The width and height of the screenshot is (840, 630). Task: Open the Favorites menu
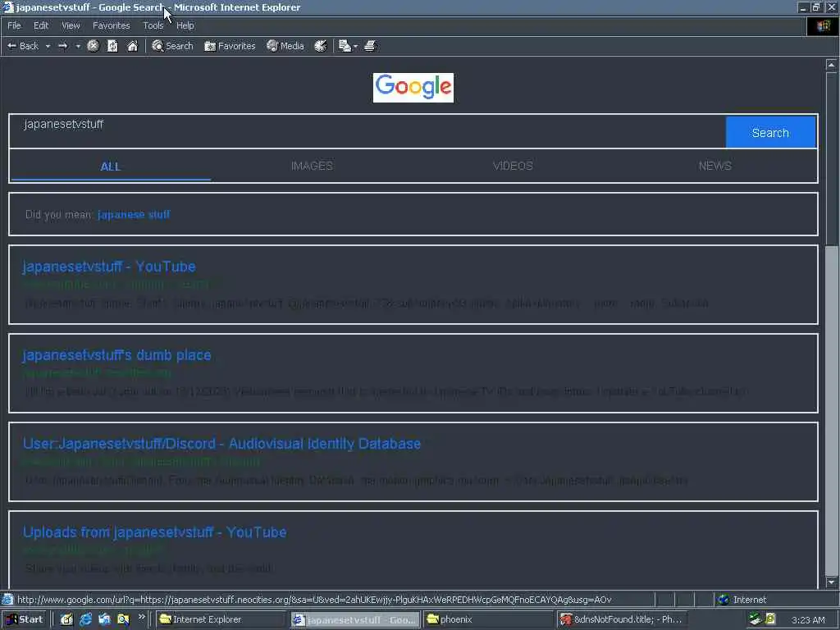tap(112, 25)
